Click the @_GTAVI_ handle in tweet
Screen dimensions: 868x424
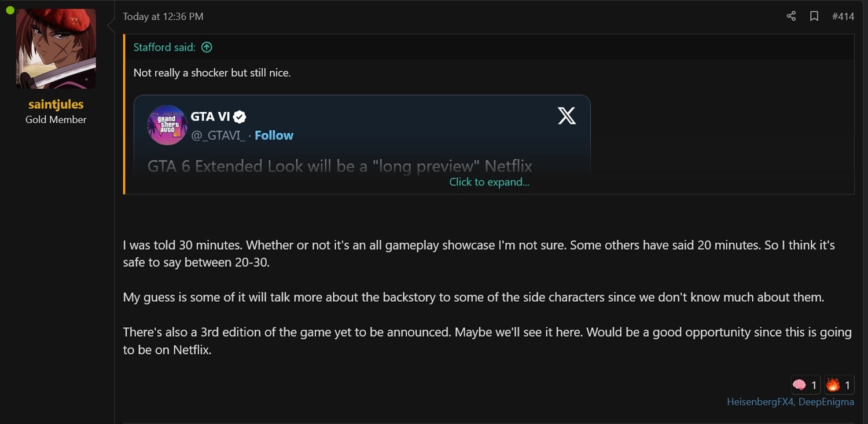(x=218, y=136)
